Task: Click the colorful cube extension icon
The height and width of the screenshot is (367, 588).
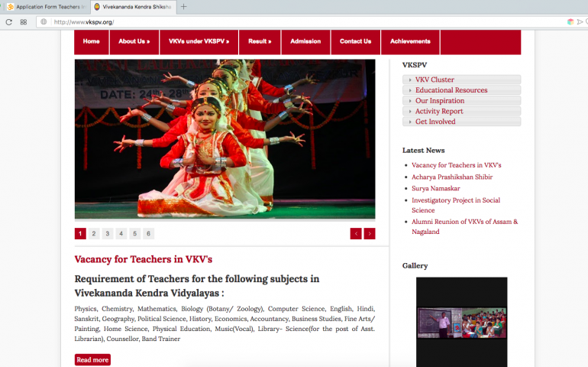Action: coord(570,21)
